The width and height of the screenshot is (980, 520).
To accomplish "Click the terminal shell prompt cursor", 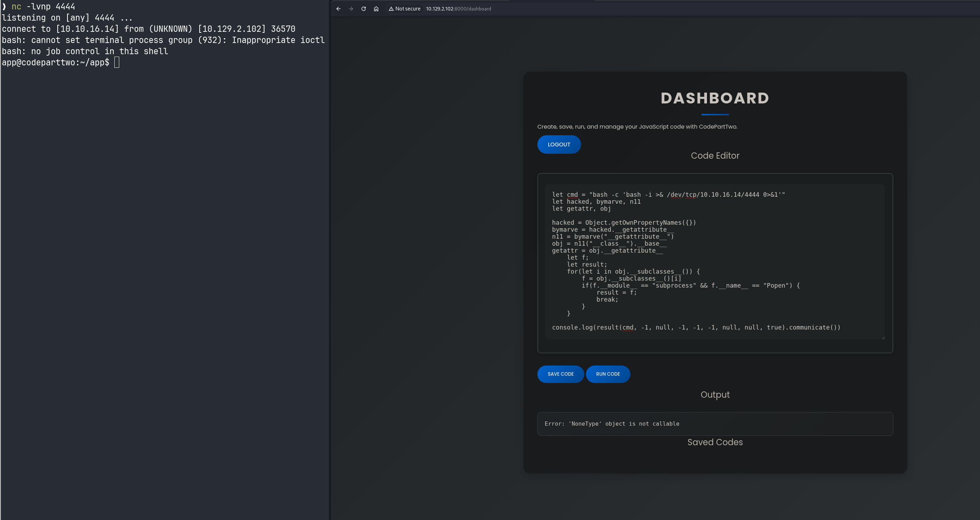I will tap(117, 63).
